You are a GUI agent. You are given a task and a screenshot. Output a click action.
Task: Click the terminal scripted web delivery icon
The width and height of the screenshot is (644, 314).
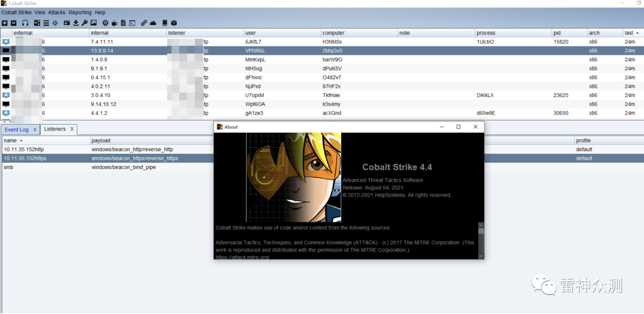132,23
